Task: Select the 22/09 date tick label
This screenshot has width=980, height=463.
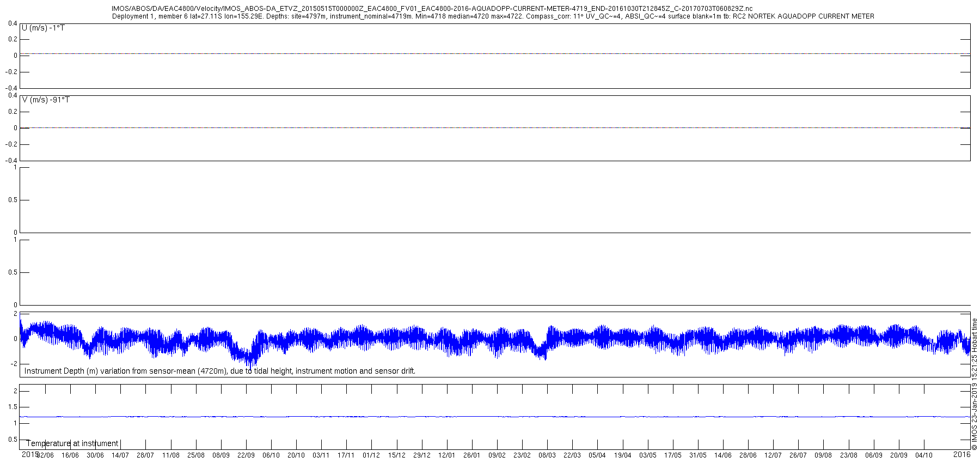Action: 246,455
